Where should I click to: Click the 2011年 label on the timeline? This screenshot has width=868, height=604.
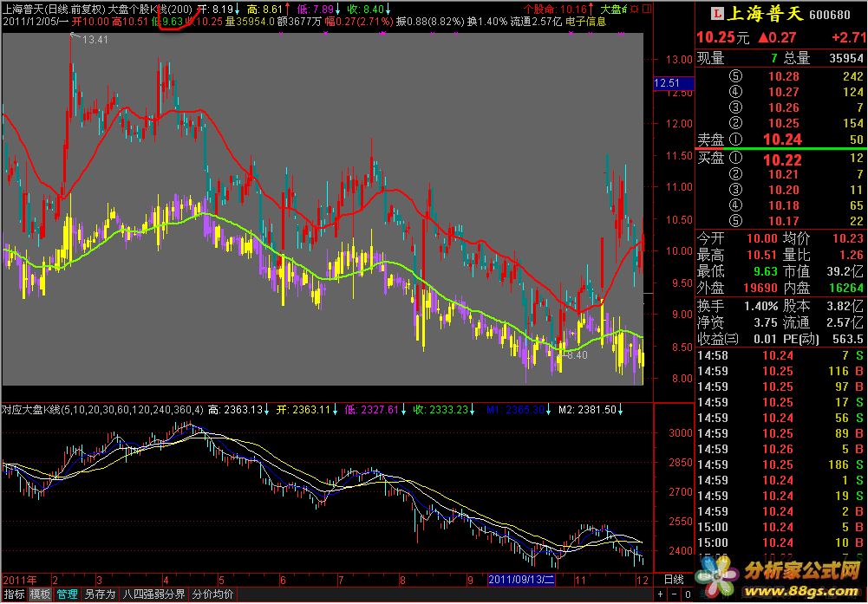(20, 580)
